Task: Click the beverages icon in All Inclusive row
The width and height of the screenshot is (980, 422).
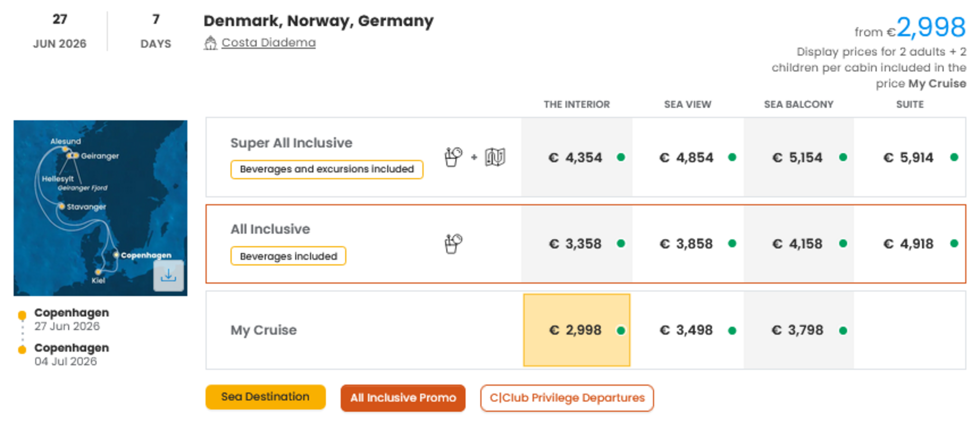Action: click(x=453, y=243)
